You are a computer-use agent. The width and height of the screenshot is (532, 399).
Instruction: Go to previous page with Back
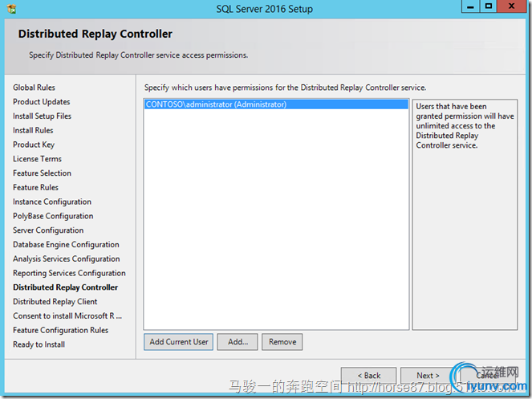pos(368,375)
